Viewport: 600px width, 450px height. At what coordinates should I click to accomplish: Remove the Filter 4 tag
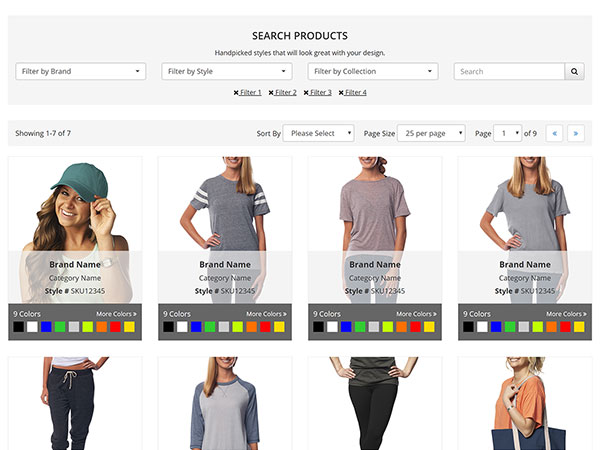point(341,93)
